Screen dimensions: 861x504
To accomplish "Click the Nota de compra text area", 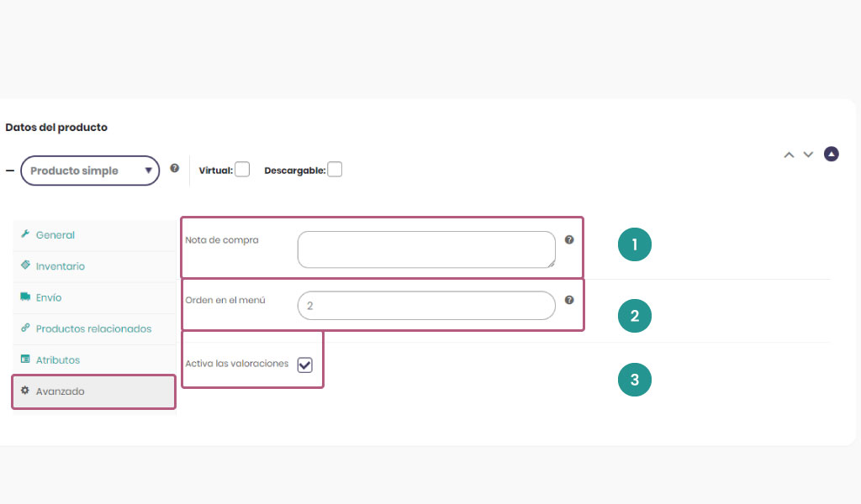I will click(426, 249).
